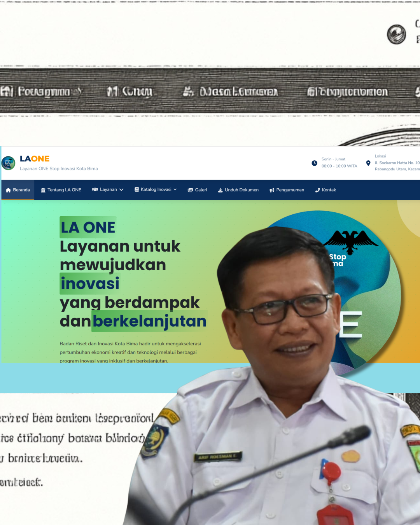Click the book icon for Katalog Inovasi

click(x=136, y=190)
